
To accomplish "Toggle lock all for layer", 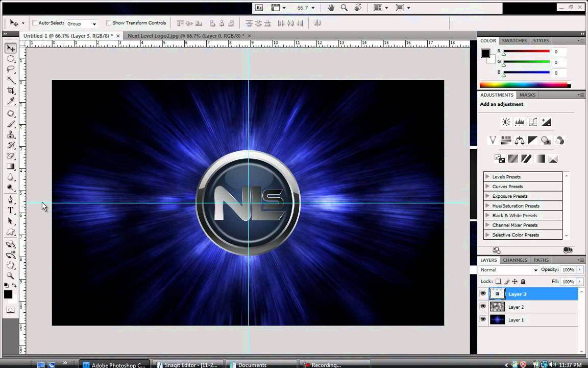I will [523, 281].
